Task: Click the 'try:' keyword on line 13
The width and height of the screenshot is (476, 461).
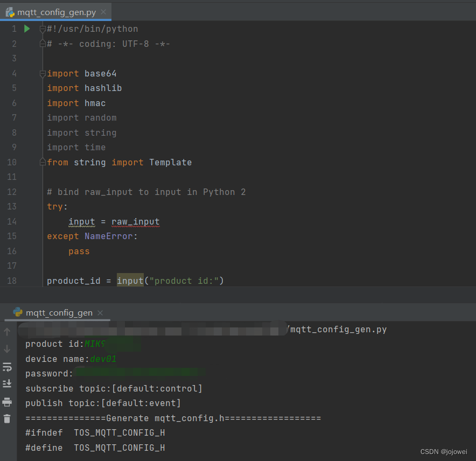Action: [57, 206]
